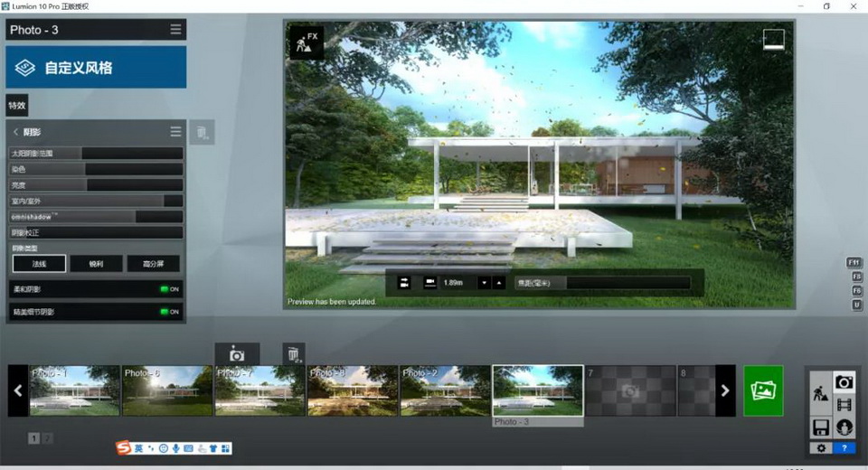
Task: Toggle the 柔和阴影 soft shadow switch
Action: click(x=169, y=289)
